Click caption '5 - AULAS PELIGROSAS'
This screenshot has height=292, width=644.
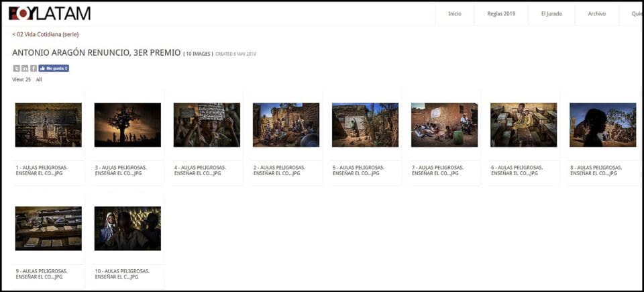point(358,171)
